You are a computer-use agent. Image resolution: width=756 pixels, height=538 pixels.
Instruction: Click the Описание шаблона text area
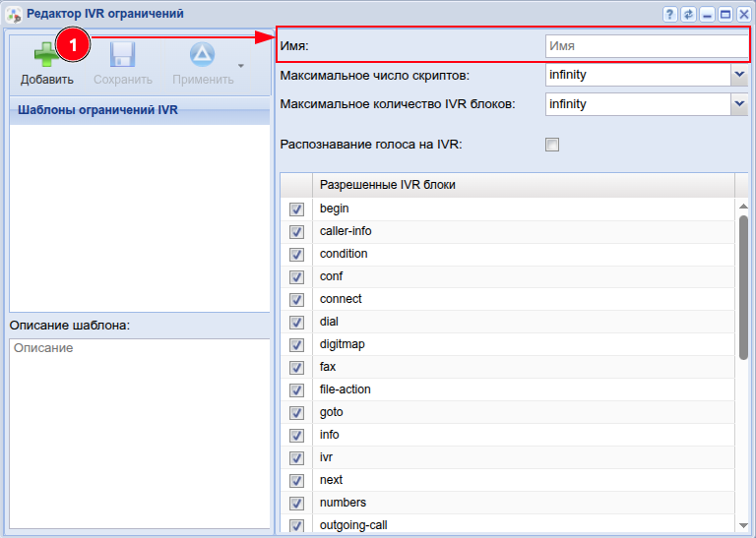click(x=140, y=434)
